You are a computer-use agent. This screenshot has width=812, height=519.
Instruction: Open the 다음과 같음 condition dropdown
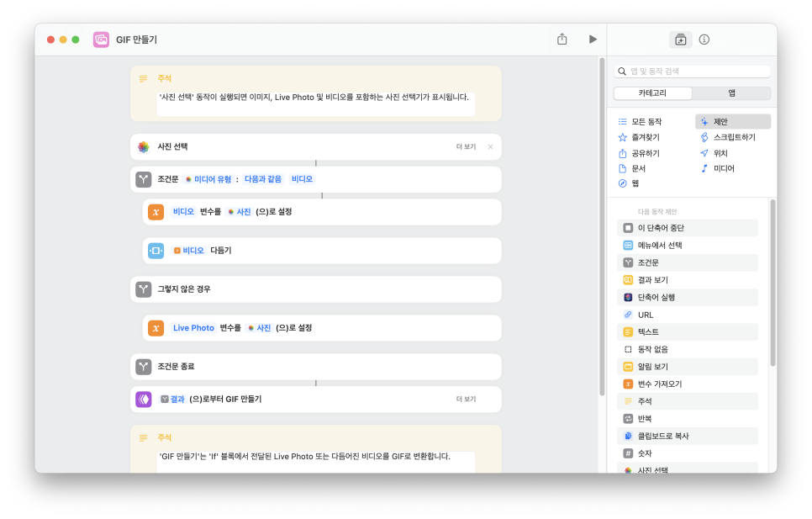point(262,179)
